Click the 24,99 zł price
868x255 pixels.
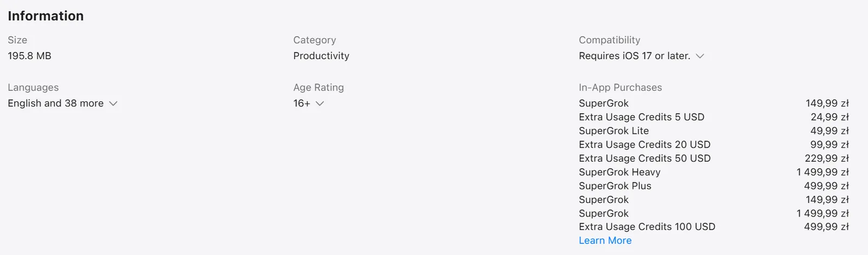[829, 117]
